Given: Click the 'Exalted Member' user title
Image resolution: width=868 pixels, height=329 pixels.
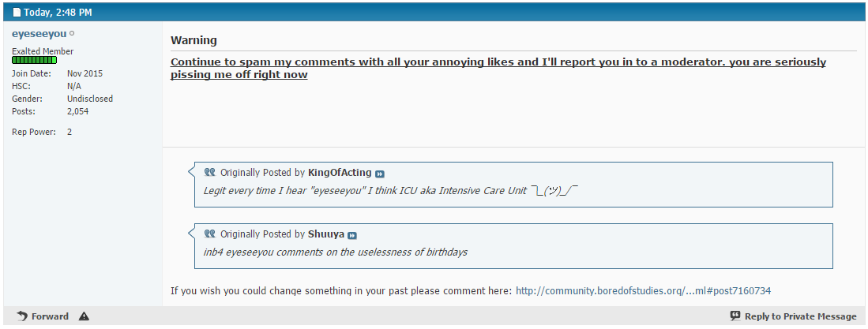Looking at the screenshot, I should 43,51.
